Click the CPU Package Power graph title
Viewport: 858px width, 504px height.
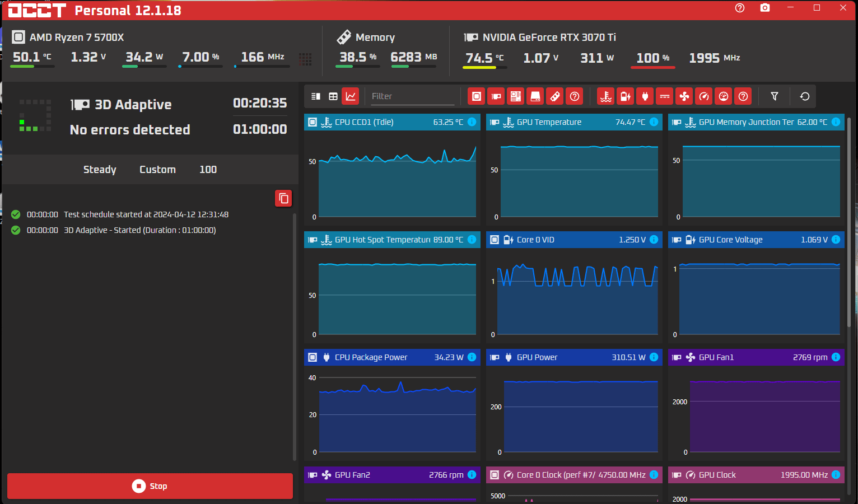coord(371,357)
